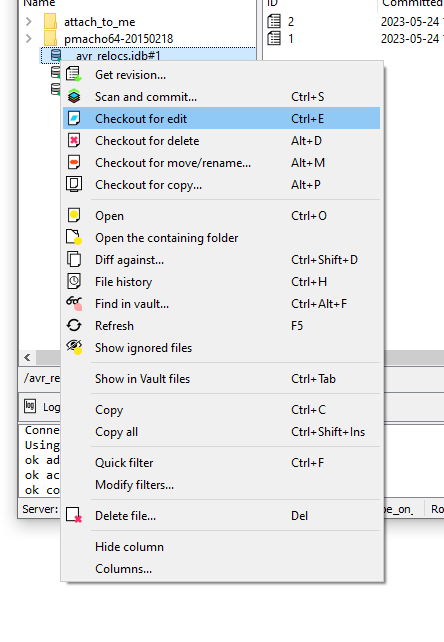Choose Checkout for edit from menu
444x642 pixels.
pyautogui.click(x=221, y=118)
